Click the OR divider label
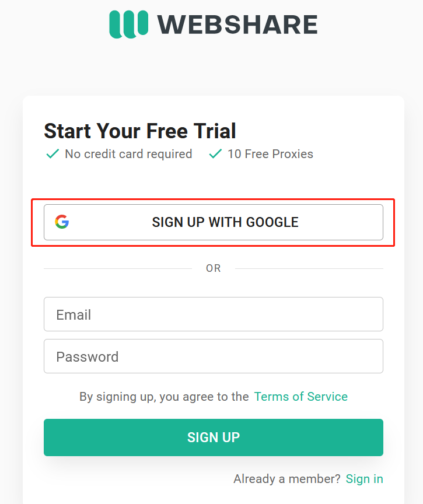 click(x=214, y=268)
